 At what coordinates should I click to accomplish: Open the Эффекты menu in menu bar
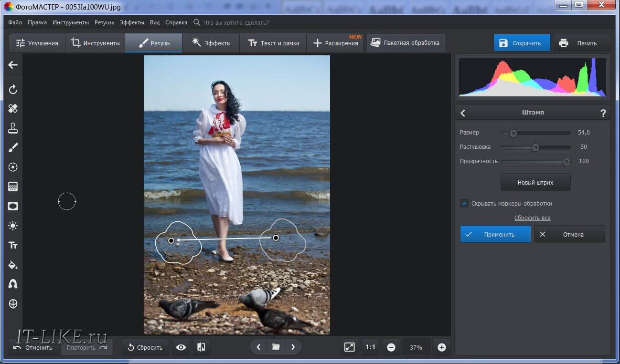[x=132, y=22]
